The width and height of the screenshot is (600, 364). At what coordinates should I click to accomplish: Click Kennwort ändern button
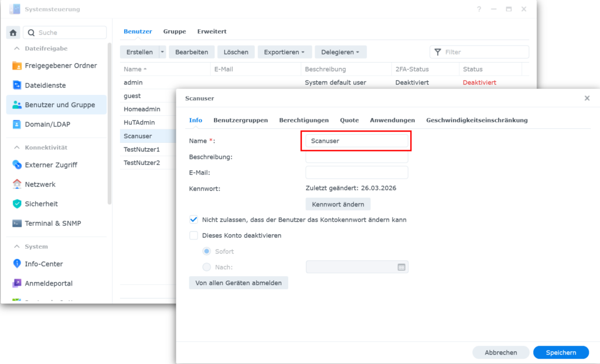coord(338,204)
